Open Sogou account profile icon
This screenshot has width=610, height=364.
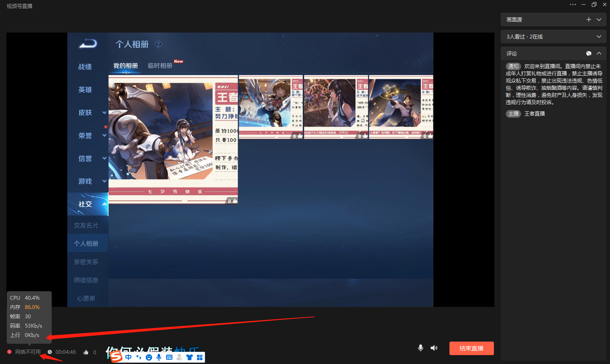tap(179, 357)
